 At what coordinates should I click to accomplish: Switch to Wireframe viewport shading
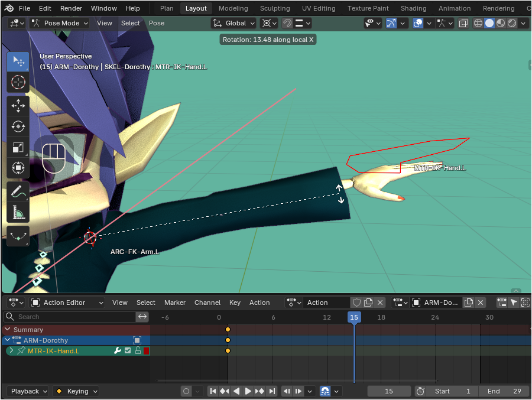click(x=478, y=23)
